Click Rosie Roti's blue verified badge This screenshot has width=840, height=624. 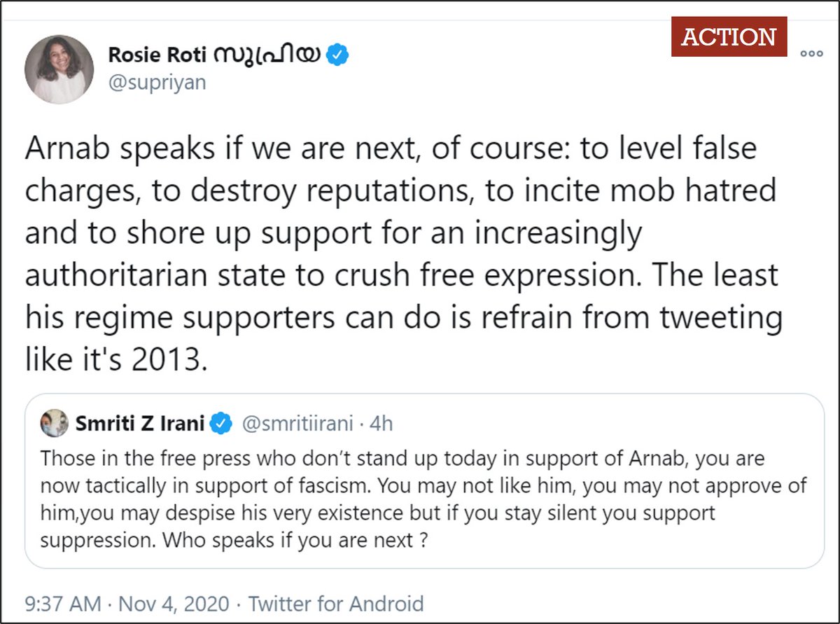click(339, 55)
